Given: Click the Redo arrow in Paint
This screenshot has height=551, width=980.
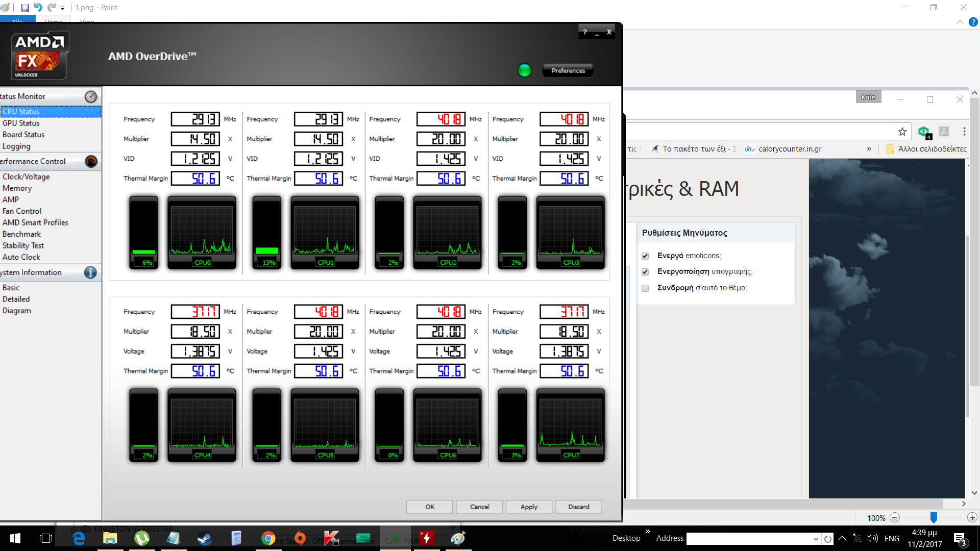Looking at the screenshot, I should (52, 8).
